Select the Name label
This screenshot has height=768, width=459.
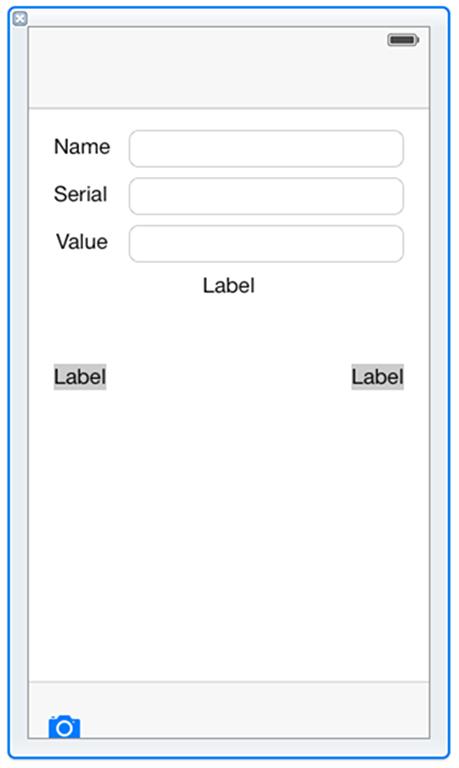click(82, 146)
